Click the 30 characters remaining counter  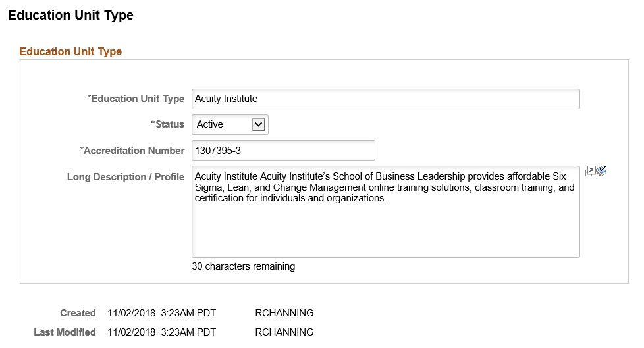pyautogui.click(x=243, y=266)
